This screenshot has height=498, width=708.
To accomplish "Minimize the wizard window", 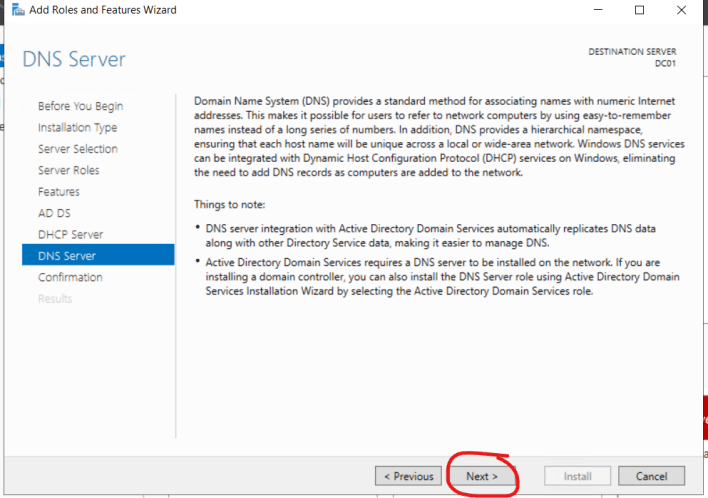I will pyautogui.click(x=598, y=9).
